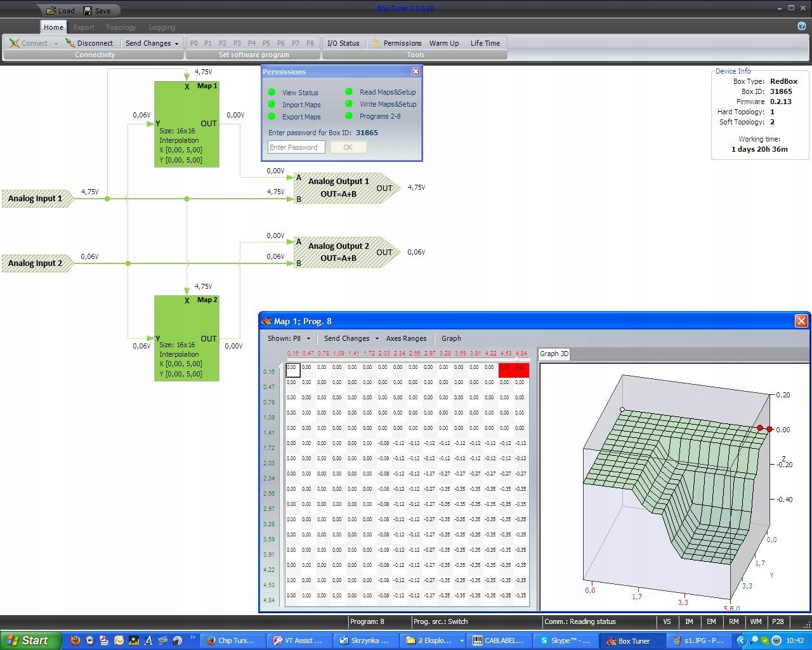This screenshot has width=812, height=650.
Task: Toggle the View Status permission indicator
Action: [x=272, y=92]
